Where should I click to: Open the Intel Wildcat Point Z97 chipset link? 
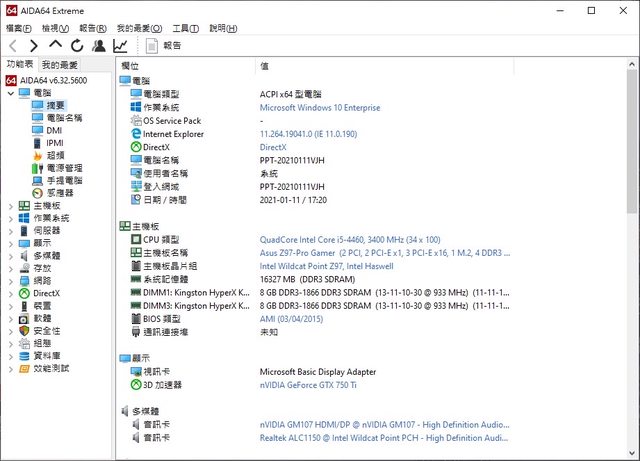327,266
